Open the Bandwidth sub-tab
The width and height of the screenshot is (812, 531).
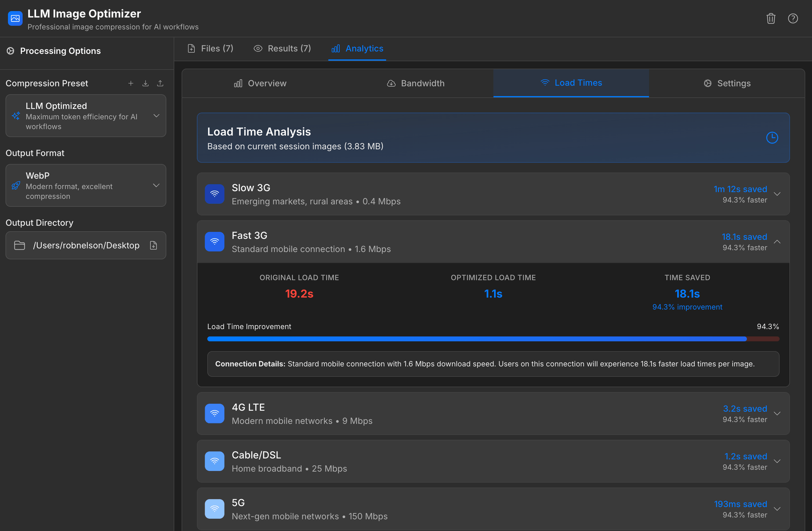[416, 83]
